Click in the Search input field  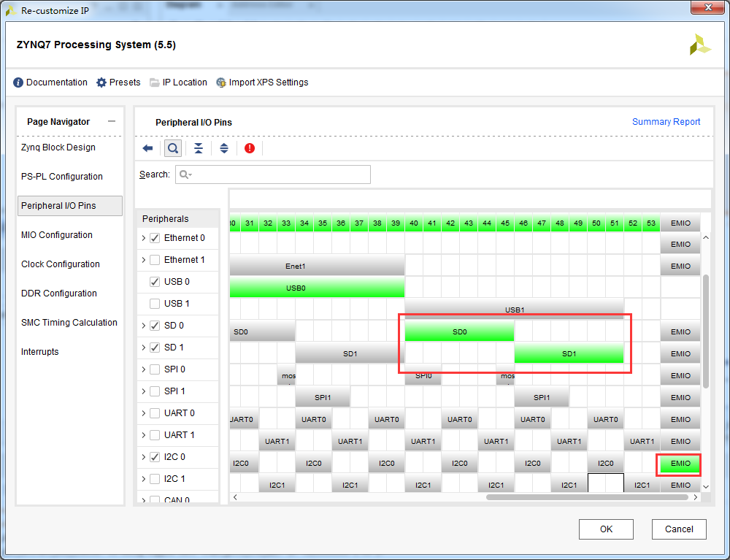pyautogui.click(x=273, y=174)
